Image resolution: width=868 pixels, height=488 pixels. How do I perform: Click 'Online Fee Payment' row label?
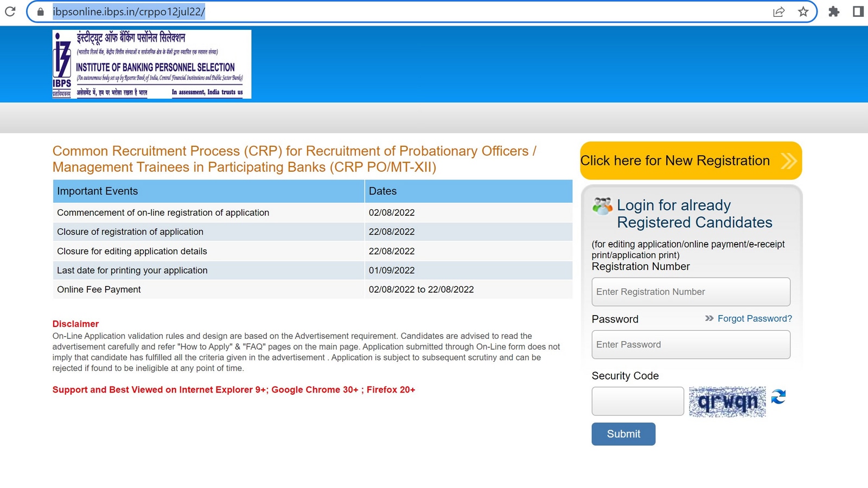click(99, 290)
